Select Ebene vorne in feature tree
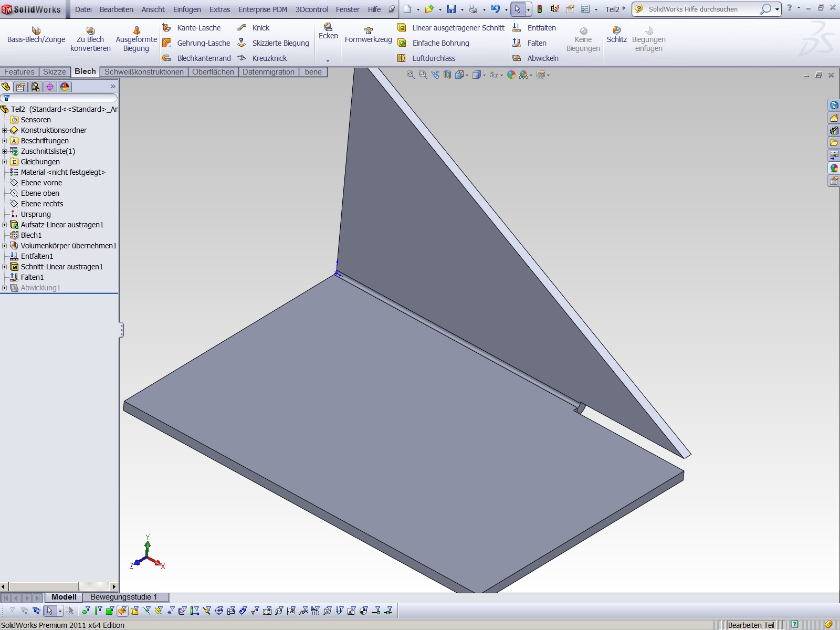 (x=41, y=183)
